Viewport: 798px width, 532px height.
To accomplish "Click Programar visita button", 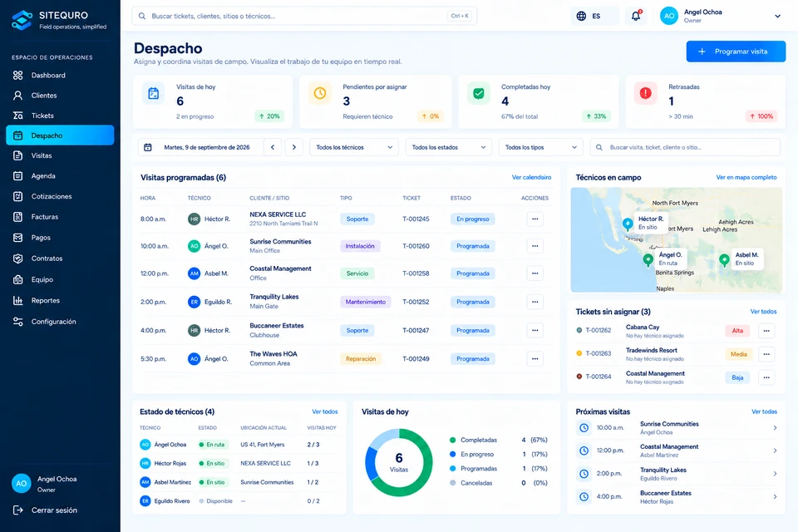I will pyautogui.click(x=736, y=52).
